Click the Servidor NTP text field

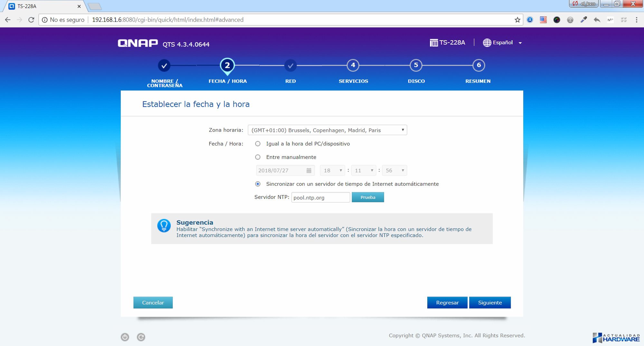click(320, 198)
